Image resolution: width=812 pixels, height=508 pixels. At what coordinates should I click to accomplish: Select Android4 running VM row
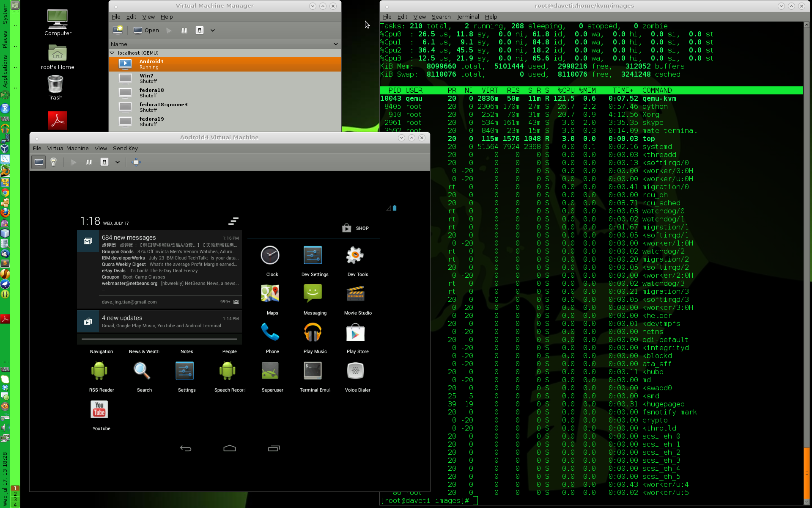point(225,64)
